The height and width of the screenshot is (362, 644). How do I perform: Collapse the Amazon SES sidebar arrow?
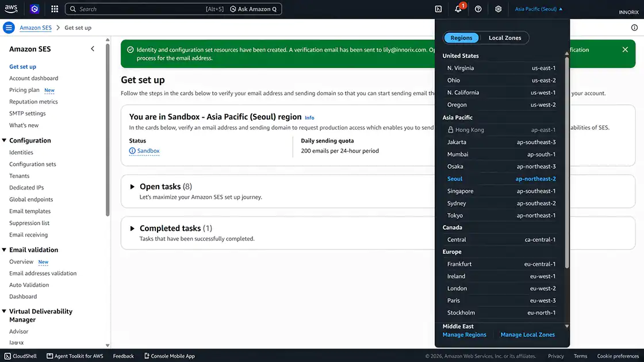[93, 49]
